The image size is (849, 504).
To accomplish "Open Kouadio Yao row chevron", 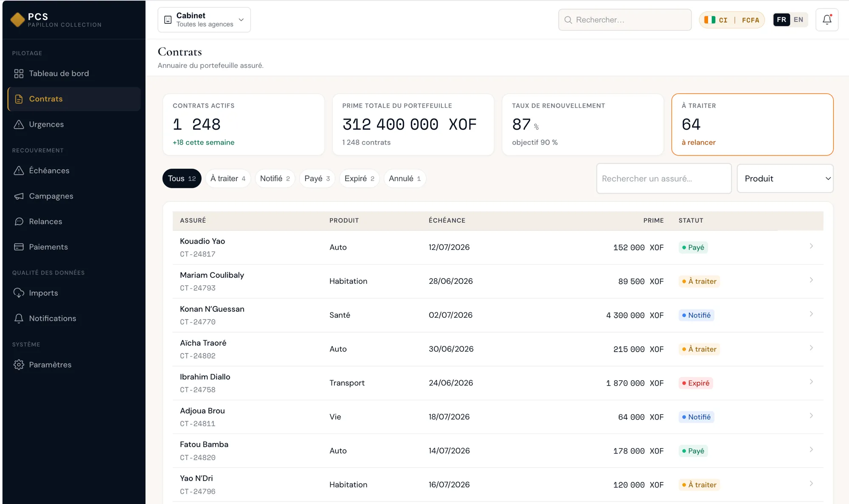I will point(811,246).
